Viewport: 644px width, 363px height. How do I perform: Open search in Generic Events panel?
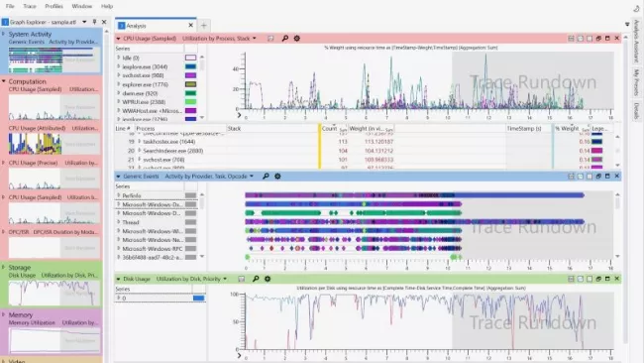(x=266, y=177)
